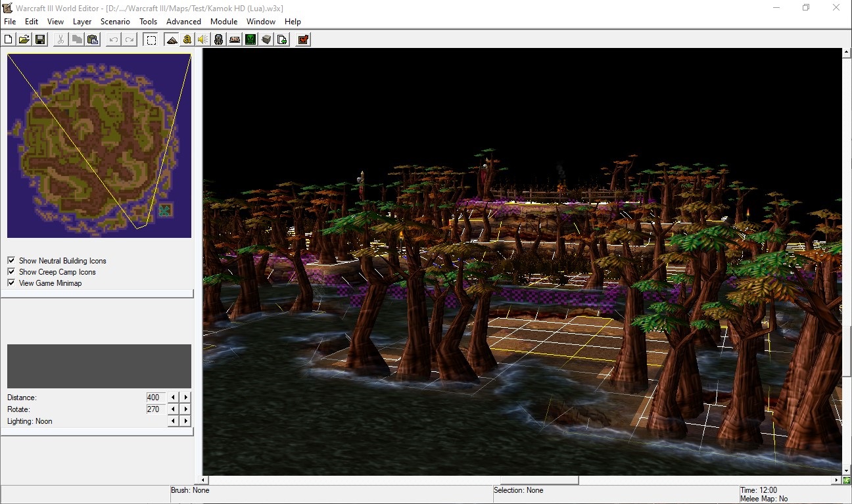
Task: Open the Campaign Editor icon
Action: pos(235,39)
